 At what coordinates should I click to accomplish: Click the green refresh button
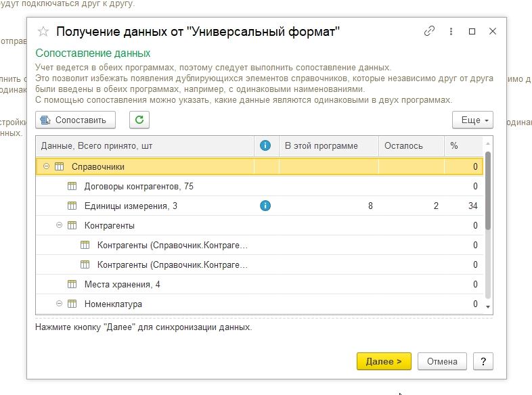click(139, 120)
